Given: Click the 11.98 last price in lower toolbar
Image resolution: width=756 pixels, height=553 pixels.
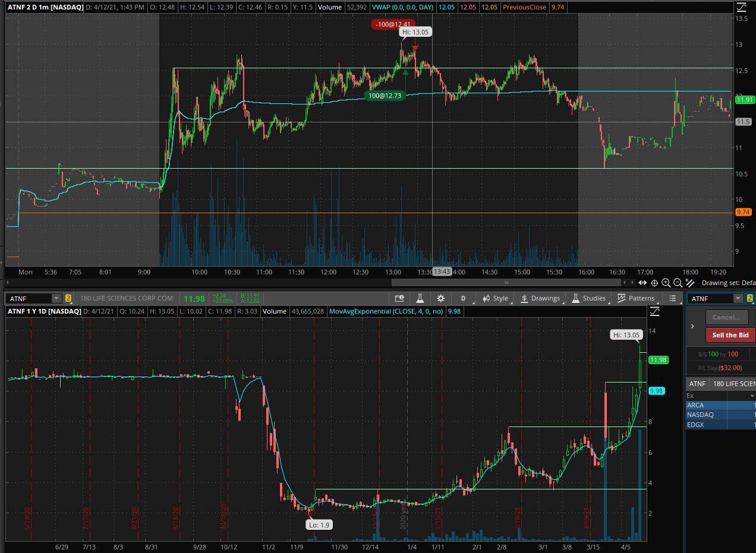Looking at the screenshot, I should point(194,298).
